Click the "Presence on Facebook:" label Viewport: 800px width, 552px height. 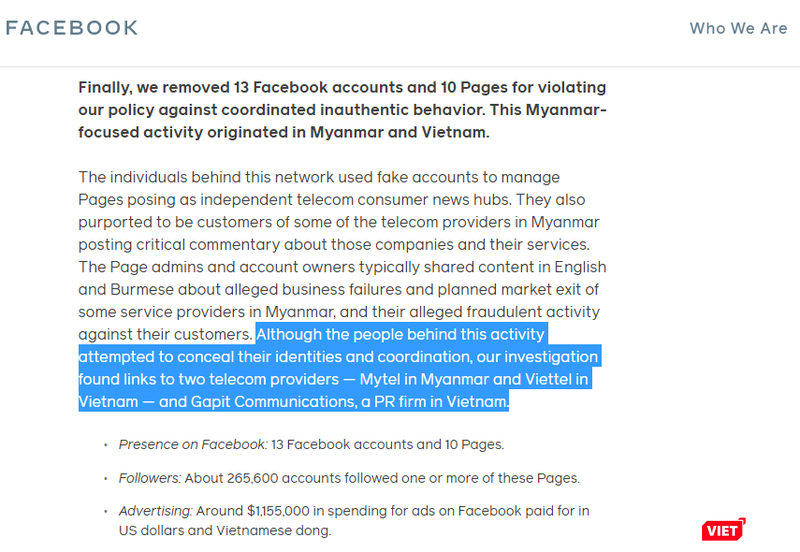[193, 444]
